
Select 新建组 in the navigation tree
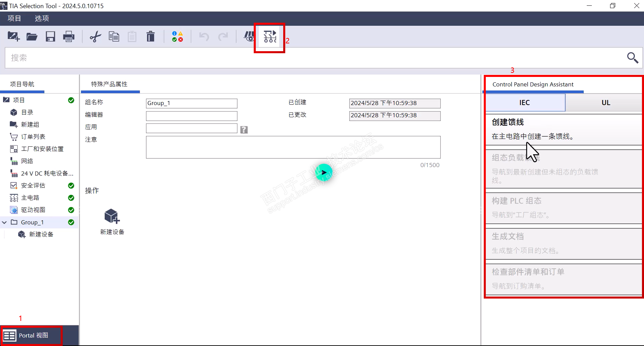[30, 124]
